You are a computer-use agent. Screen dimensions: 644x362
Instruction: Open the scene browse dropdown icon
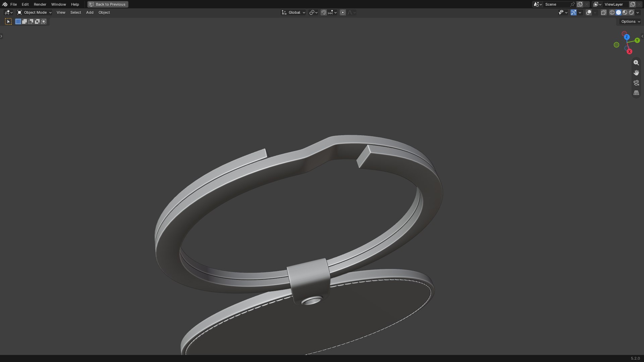[x=538, y=4]
